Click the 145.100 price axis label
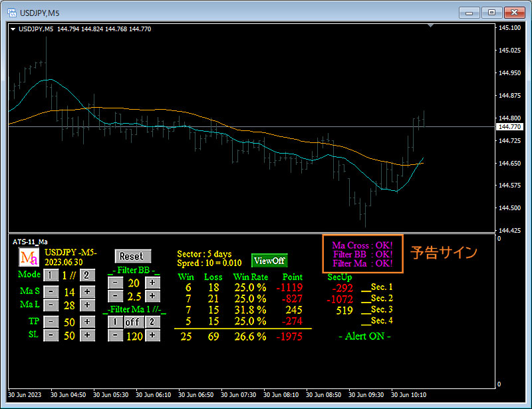This screenshot has width=532, height=409. coord(509,27)
